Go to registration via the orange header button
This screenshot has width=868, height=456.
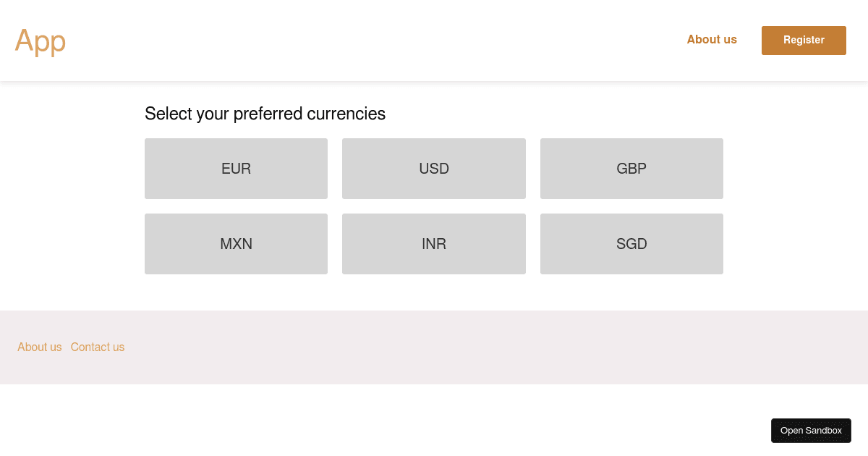point(804,41)
